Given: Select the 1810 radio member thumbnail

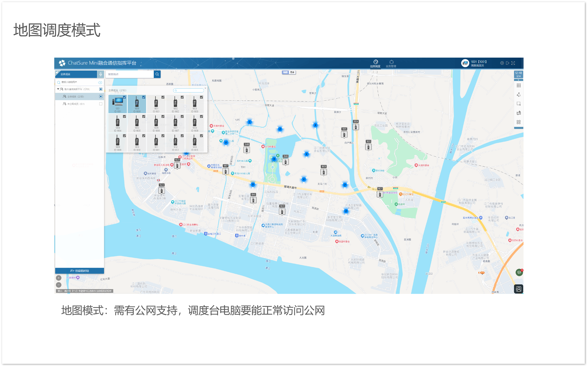Looking at the screenshot, I should point(137,142).
